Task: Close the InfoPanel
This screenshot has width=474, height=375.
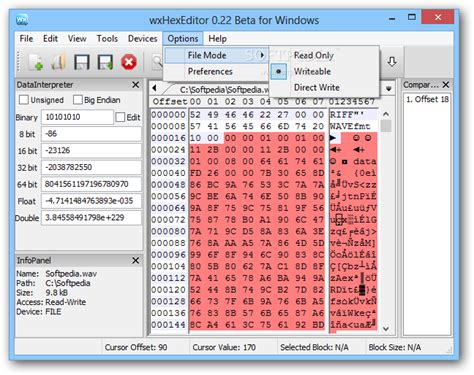Action: point(136,260)
